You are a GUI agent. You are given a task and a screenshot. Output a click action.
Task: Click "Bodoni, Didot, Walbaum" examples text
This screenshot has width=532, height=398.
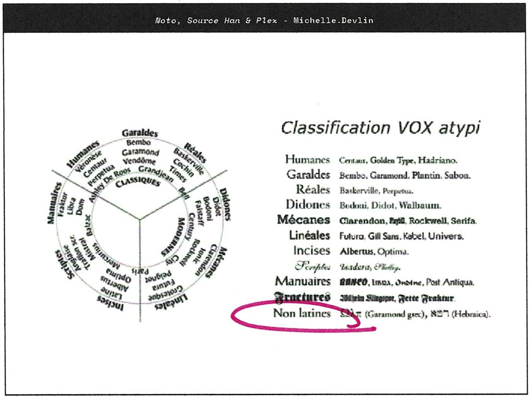coord(390,205)
